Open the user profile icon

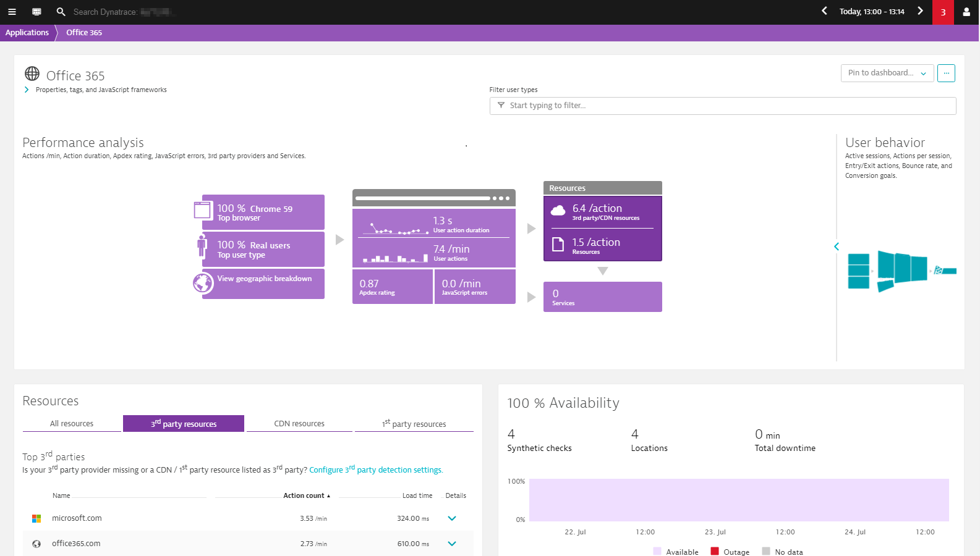tap(966, 12)
